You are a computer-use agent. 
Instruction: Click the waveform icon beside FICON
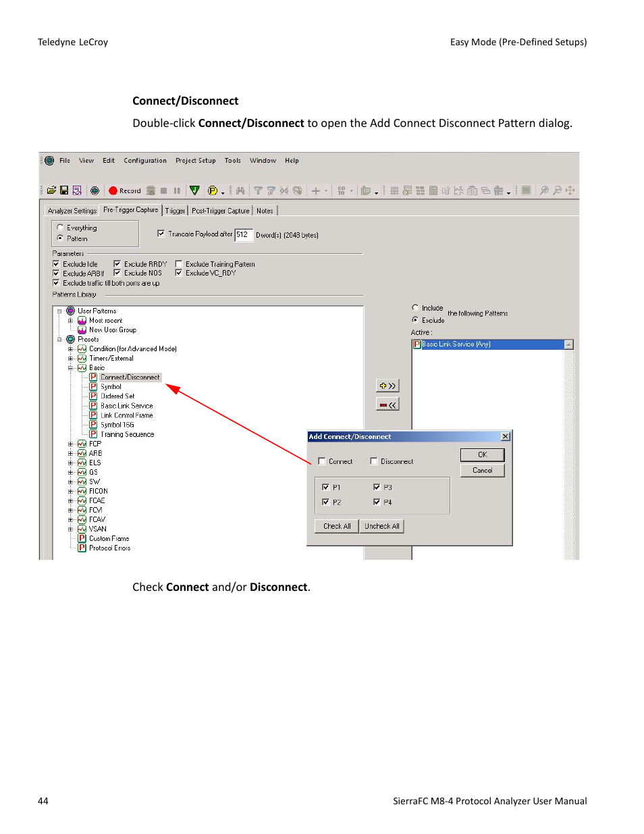[x=82, y=491]
